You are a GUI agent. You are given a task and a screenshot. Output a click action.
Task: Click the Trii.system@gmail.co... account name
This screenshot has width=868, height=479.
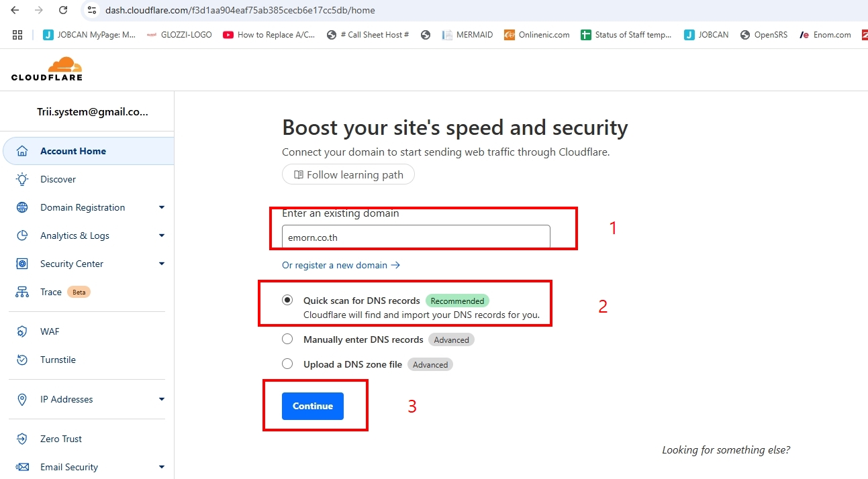click(93, 112)
